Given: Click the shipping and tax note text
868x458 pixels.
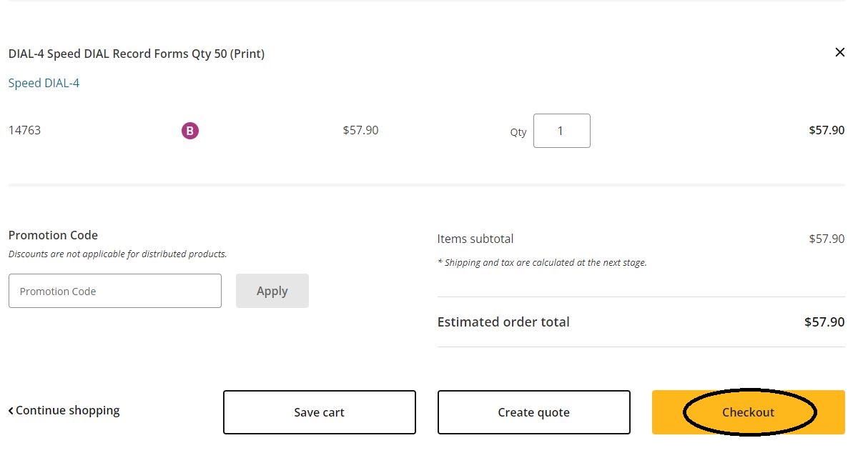Looking at the screenshot, I should [542, 262].
